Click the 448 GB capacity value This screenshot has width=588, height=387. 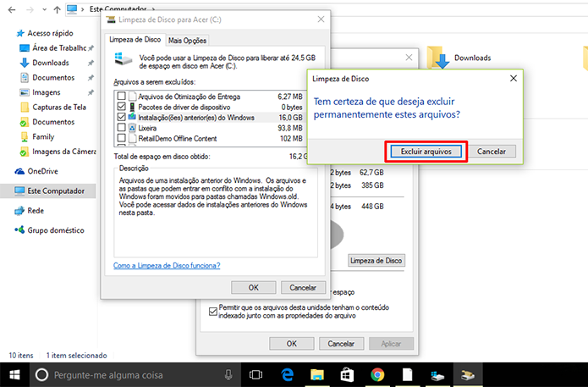(x=372, y=207)
